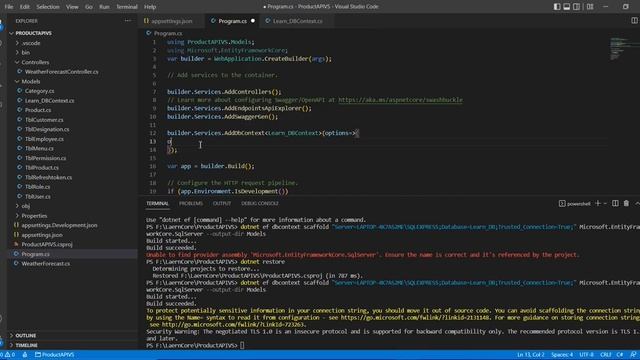This screenshot has height=360, width=640.
Task: Follow the aka.ms/aspnetcore/swashbuckle link in code
Action: coord(400,100)
